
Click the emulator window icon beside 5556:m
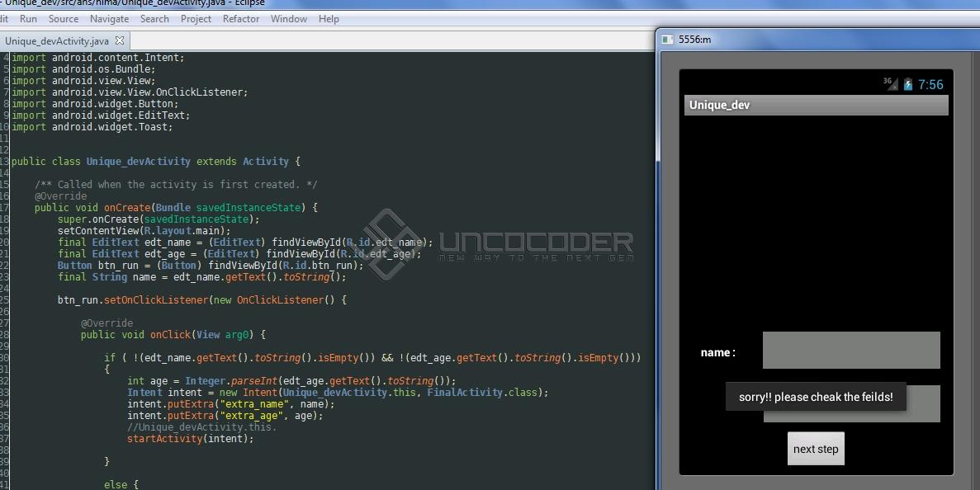coord(667,40)
